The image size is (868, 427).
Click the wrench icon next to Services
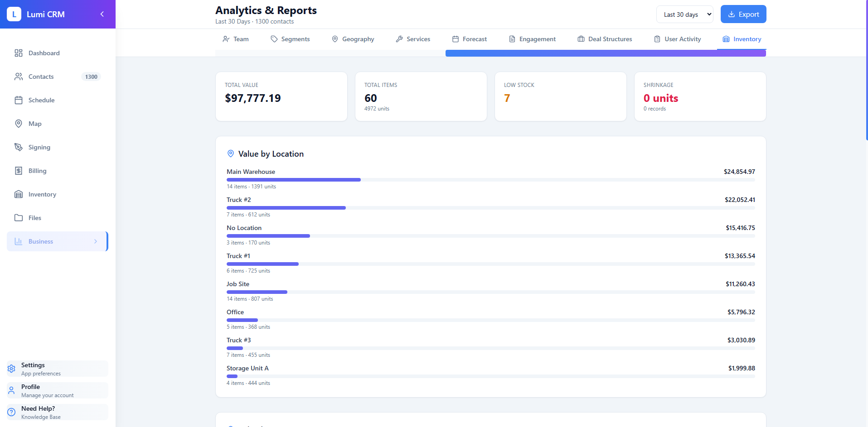[399, 39]
